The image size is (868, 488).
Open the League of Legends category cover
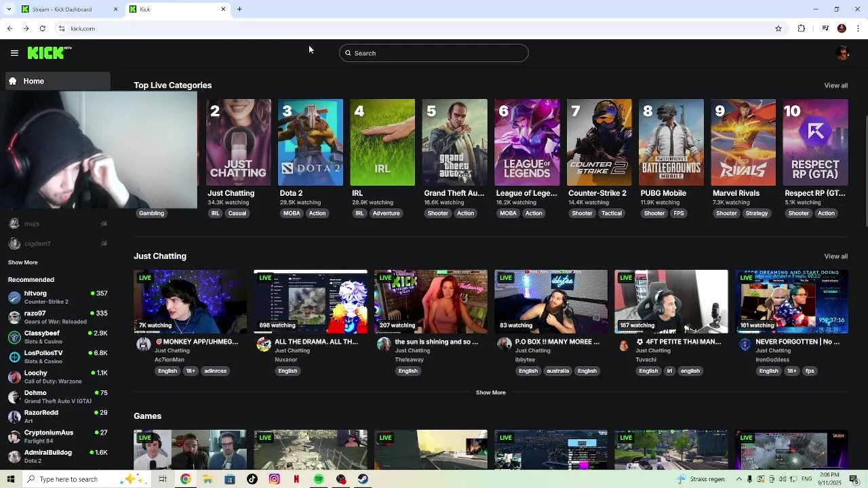pyautogui.click(x=527, y=142)
